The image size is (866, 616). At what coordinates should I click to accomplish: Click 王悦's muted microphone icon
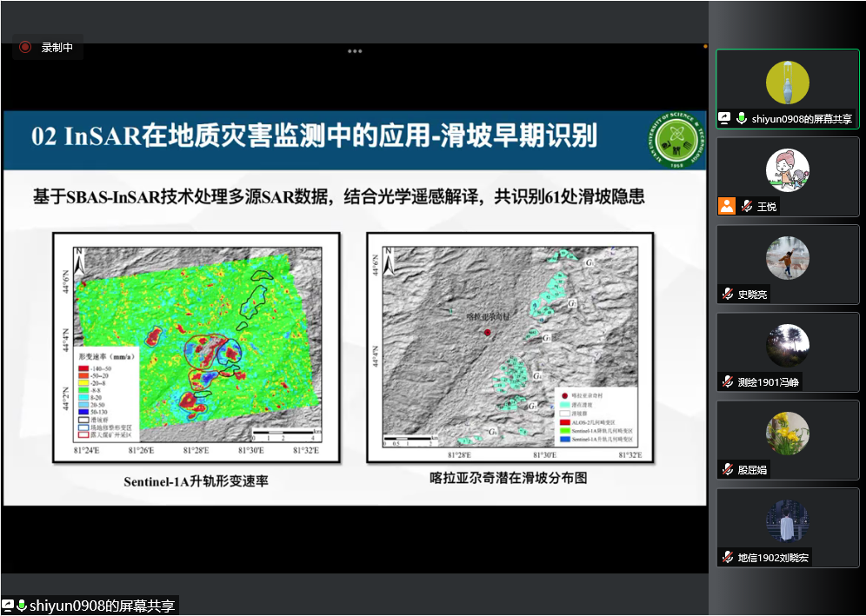[x=745, y=207]
